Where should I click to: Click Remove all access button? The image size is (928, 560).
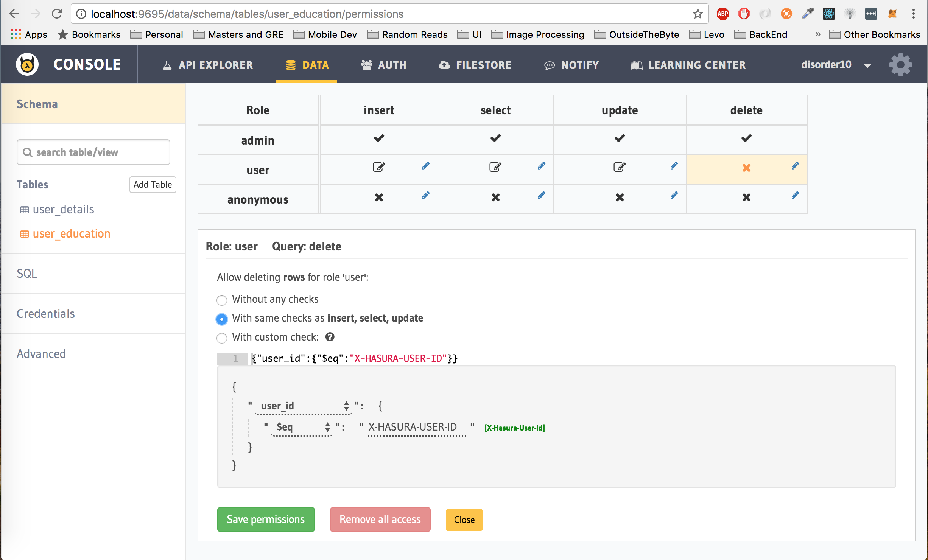click(380, 519)
